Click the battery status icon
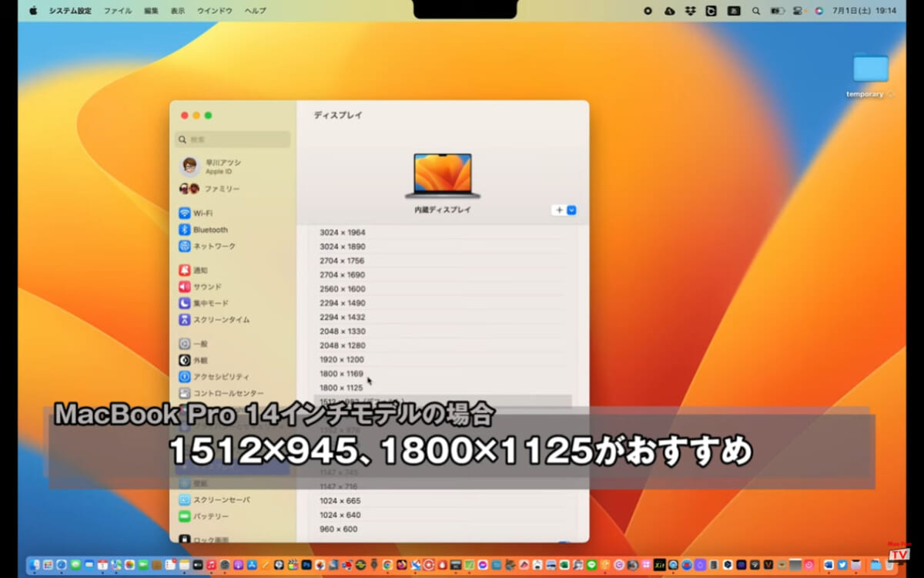 click(776, 11)
